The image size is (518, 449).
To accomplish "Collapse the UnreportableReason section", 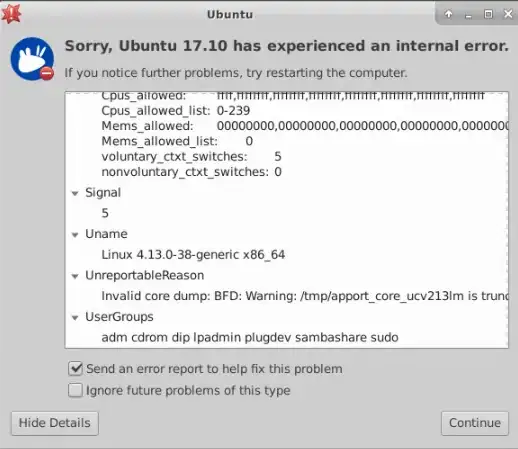I will click(x=75, y=276).
